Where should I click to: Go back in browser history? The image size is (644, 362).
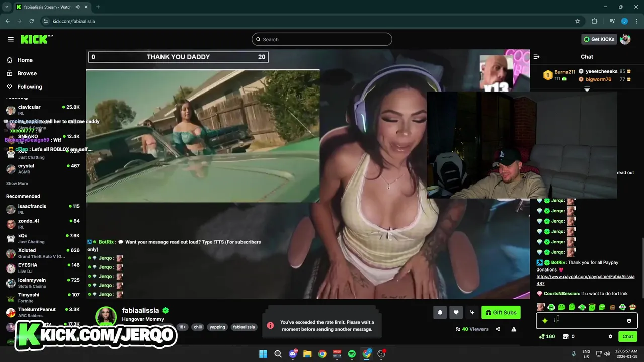(7, 21)
